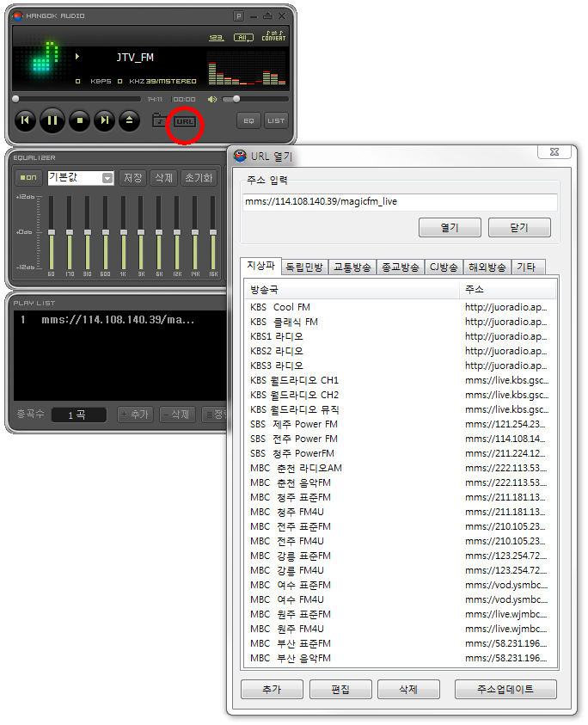Image resolution: width=588 pixels, height=725 pixels.
Task: Select MBC 원주 표준FM station
Action: click(401, 615)
